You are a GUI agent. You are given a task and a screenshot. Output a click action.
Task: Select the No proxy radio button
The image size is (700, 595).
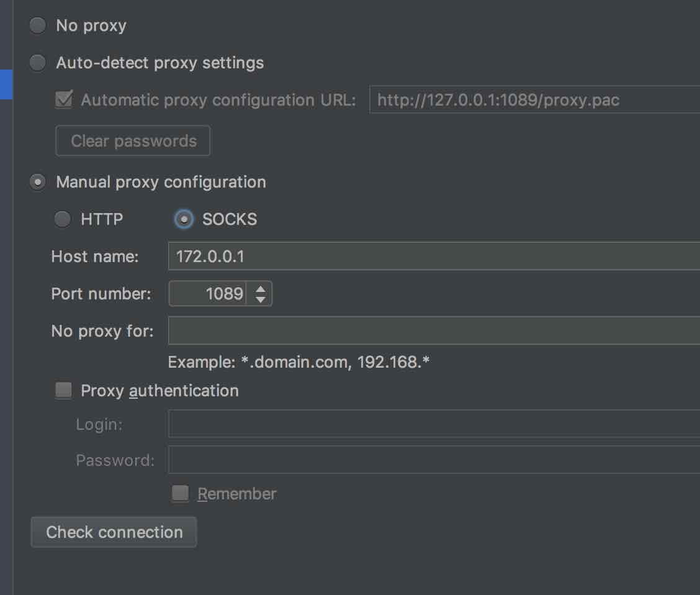(37, 25)
